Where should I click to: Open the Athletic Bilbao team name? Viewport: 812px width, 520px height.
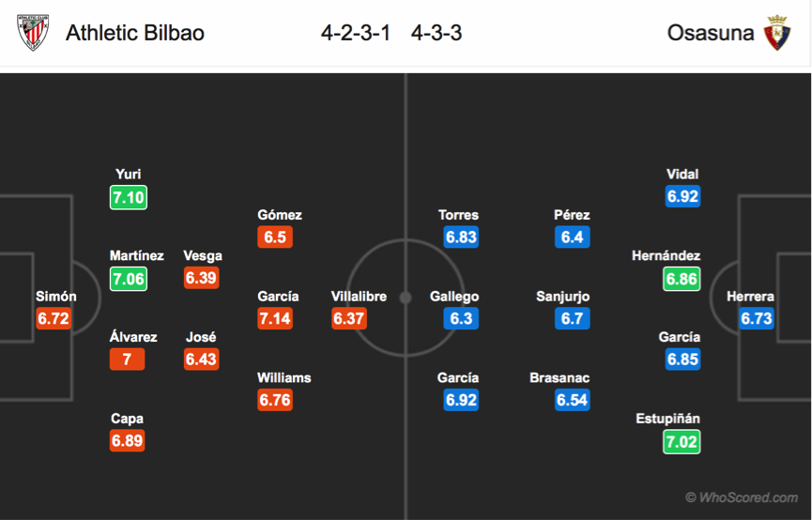point(135,33)
